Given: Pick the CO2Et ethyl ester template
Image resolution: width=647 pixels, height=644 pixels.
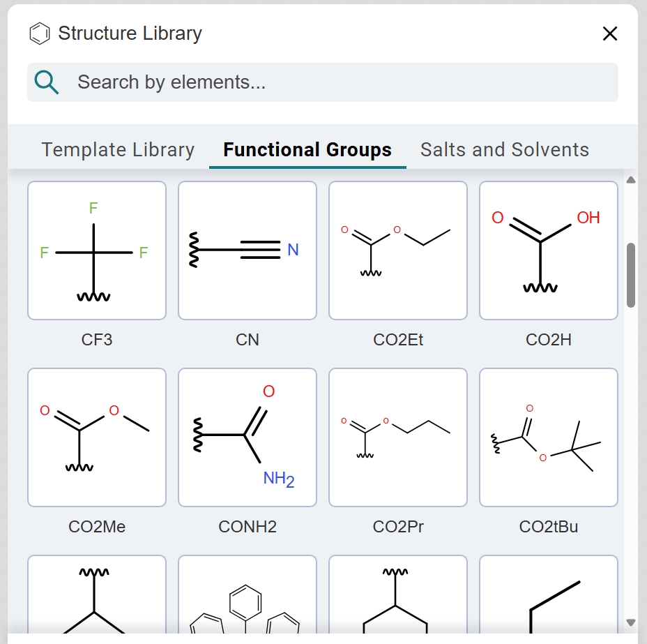Looking at the screenshot, I should tap(398, 250).
